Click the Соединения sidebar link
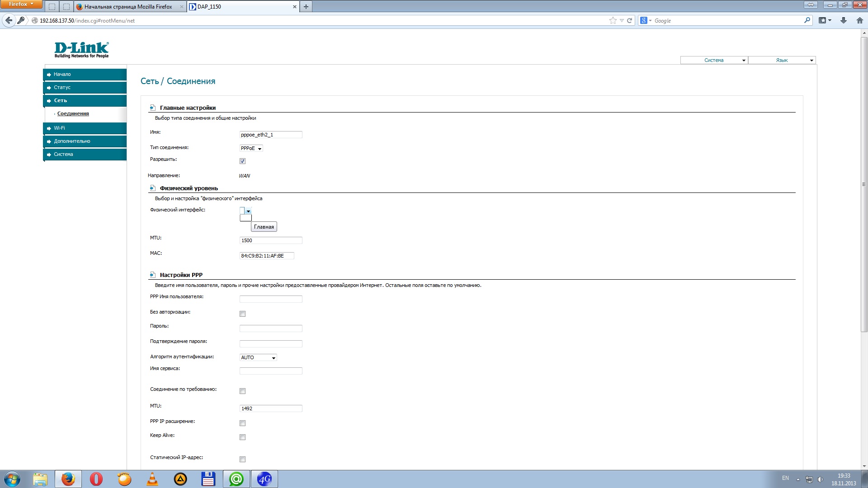This screenshot has width=868, height=488. (x=73, y=114)
